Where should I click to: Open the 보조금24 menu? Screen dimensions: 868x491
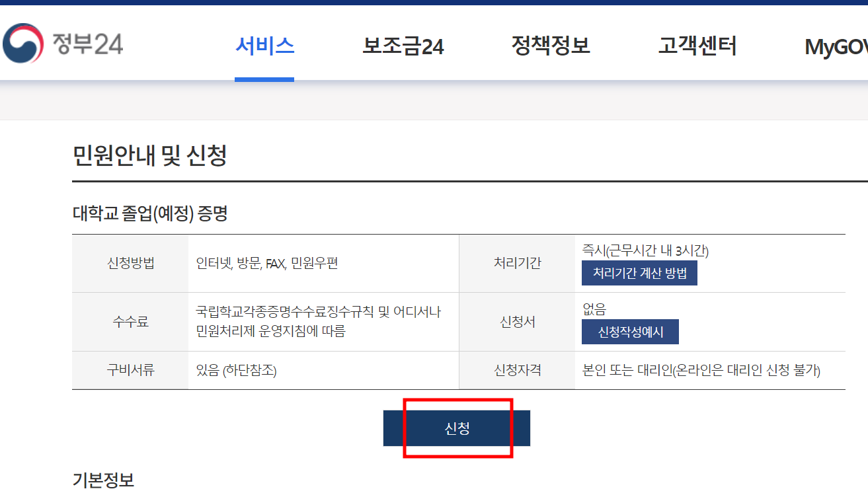click(x=403, y=46)
